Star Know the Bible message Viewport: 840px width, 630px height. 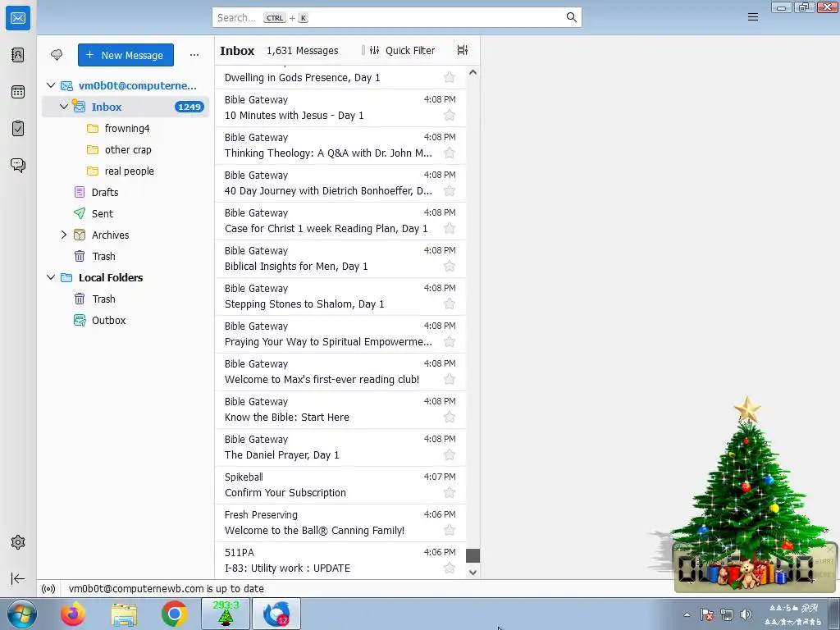click(450, 418)
